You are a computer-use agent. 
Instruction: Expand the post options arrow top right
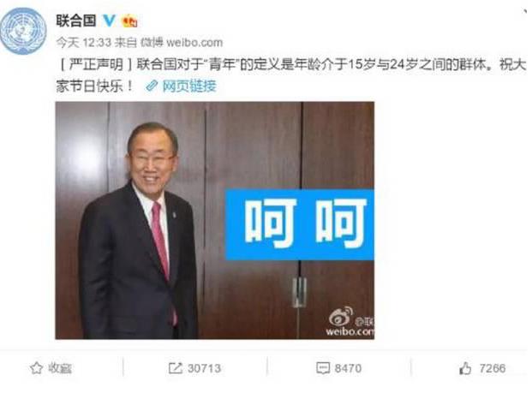click(x=525, y=13)
